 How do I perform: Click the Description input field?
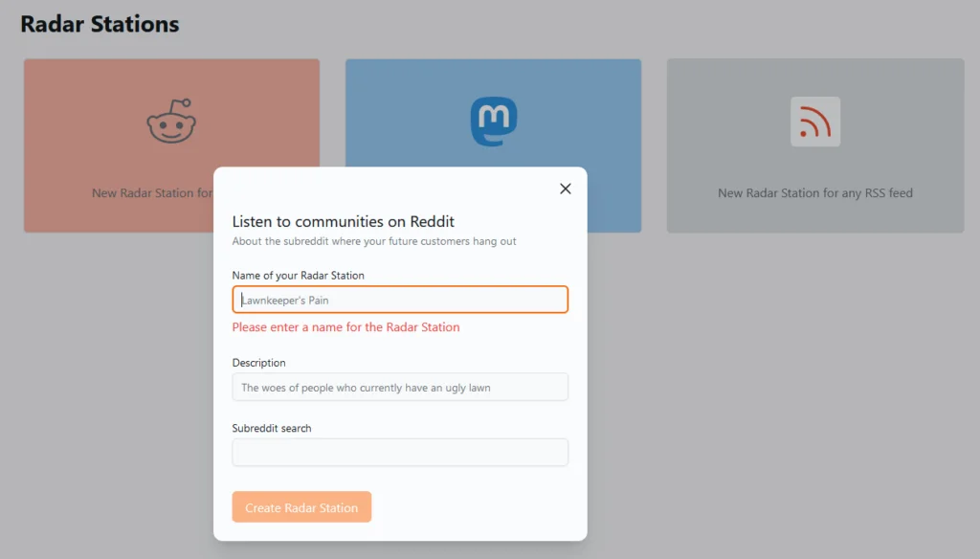click(400, 387)
